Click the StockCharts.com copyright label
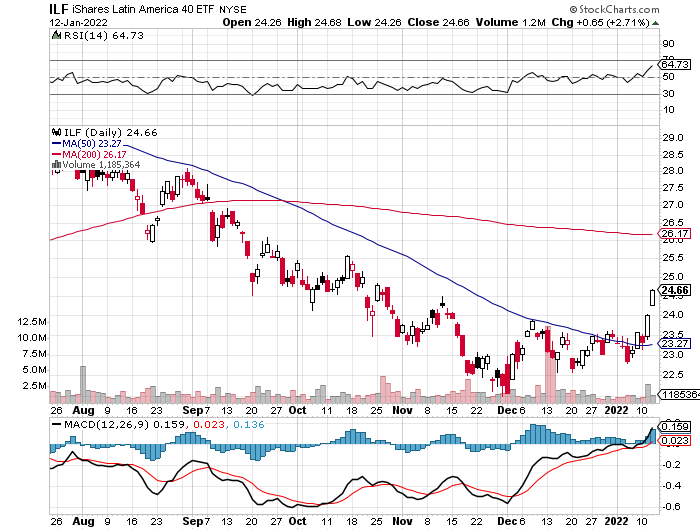This screenshot has height=530, width=700. [x=614, y=9]
